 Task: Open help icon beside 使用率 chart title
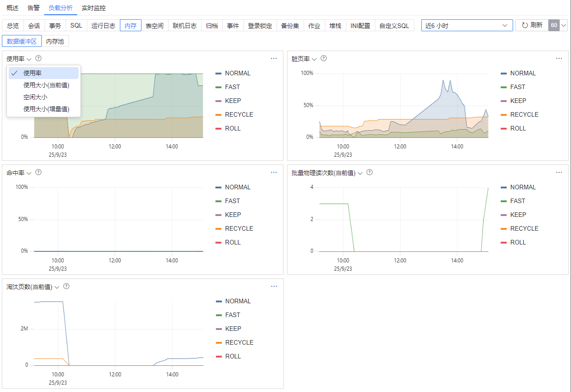click(39, 58)
